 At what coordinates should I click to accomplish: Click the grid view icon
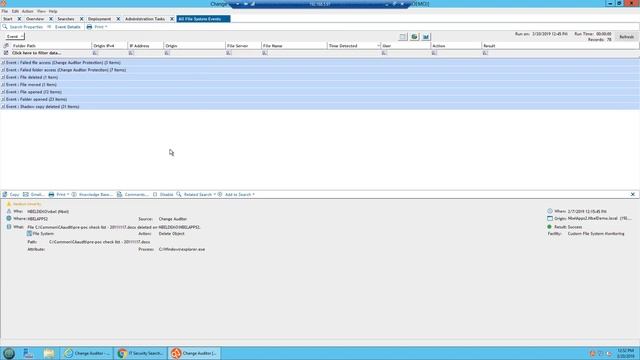coord(403,37)
